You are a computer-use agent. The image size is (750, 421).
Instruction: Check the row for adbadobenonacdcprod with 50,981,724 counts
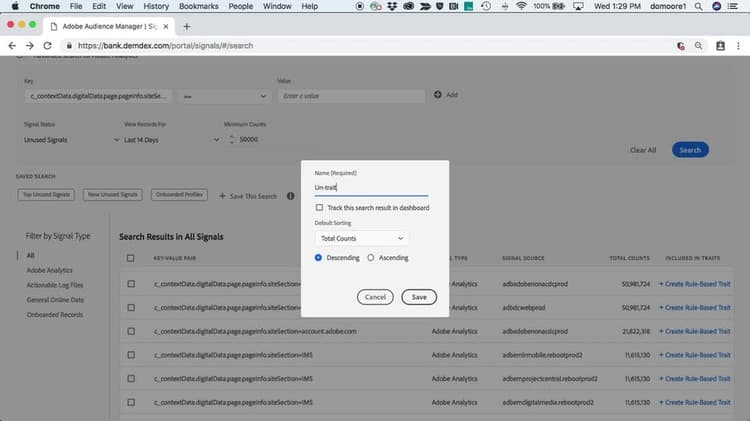coord(131,284)
